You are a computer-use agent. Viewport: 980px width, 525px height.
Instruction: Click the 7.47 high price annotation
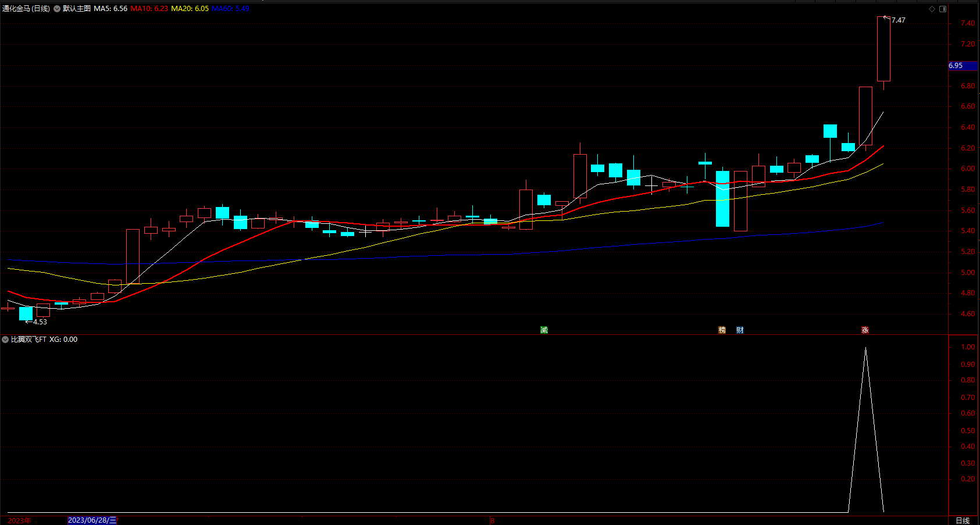click(x=898, y=20)
